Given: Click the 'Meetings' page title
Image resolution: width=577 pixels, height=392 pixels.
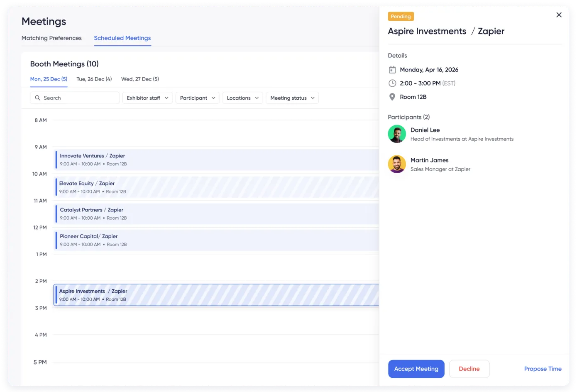Looking at the screenshot, I should pyautogui.click(x=44, y=22).
